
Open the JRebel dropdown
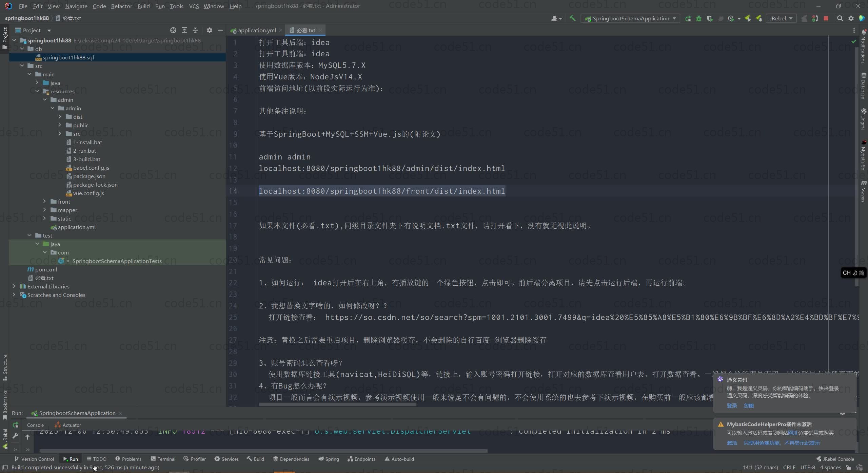(x=781, y=19)
